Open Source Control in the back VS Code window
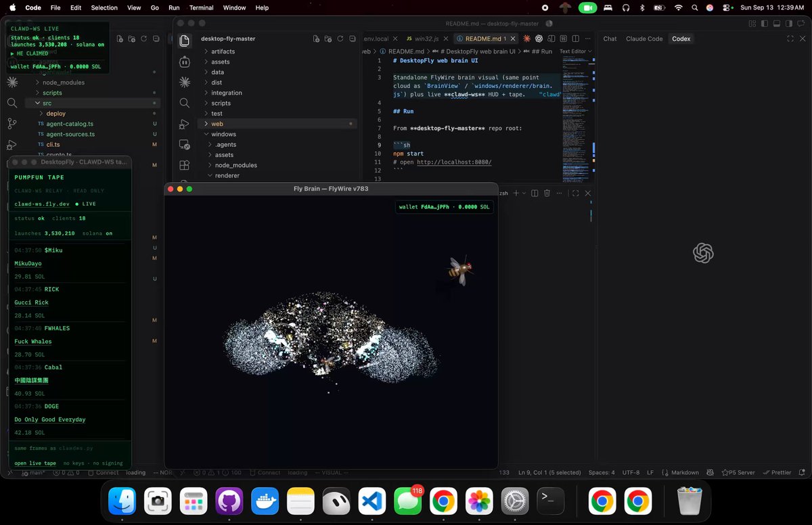 [x=12, y=124]
